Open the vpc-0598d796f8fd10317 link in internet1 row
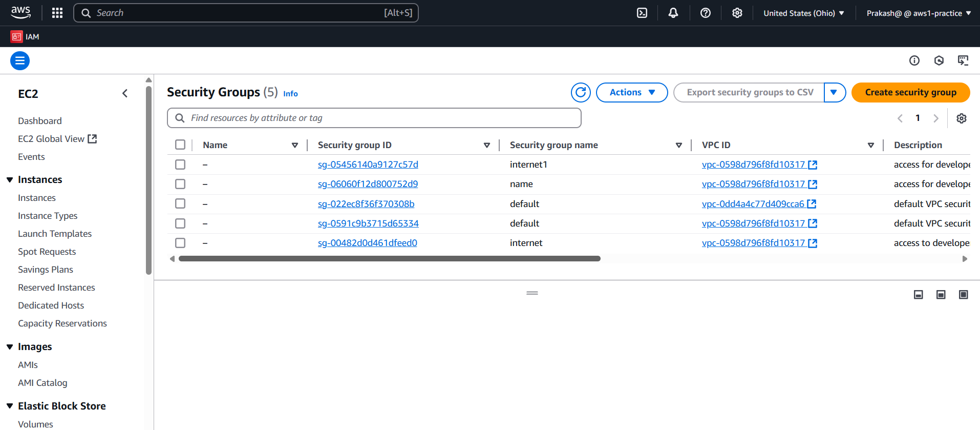The height and width of the screenshot is (430, 980). point(753,165)
